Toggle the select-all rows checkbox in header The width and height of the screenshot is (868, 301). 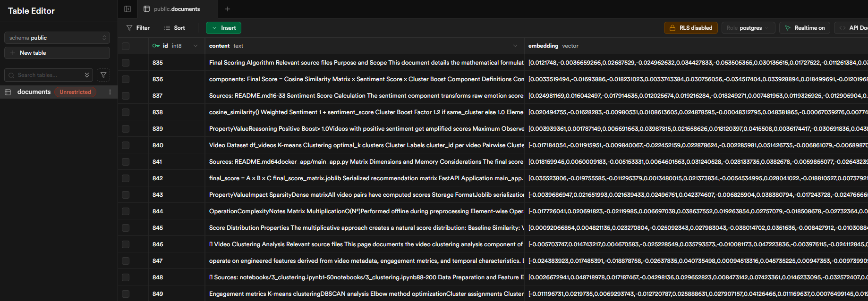[x=126, y=46]
